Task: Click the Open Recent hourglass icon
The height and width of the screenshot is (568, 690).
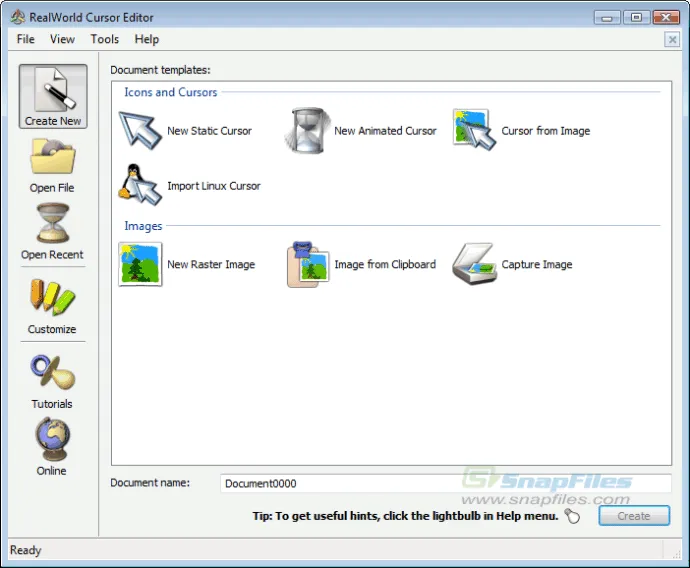Action: click(x=53, y=223)
